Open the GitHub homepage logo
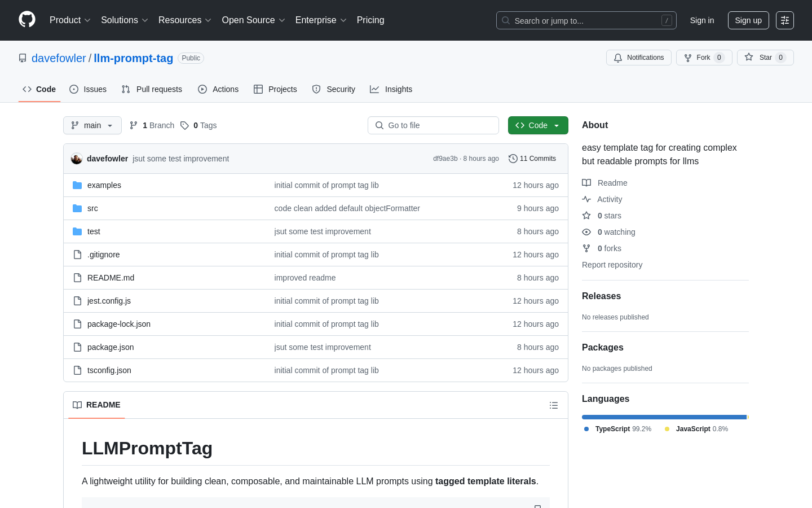This screenshot has height=508, width=812. [27, 20]
